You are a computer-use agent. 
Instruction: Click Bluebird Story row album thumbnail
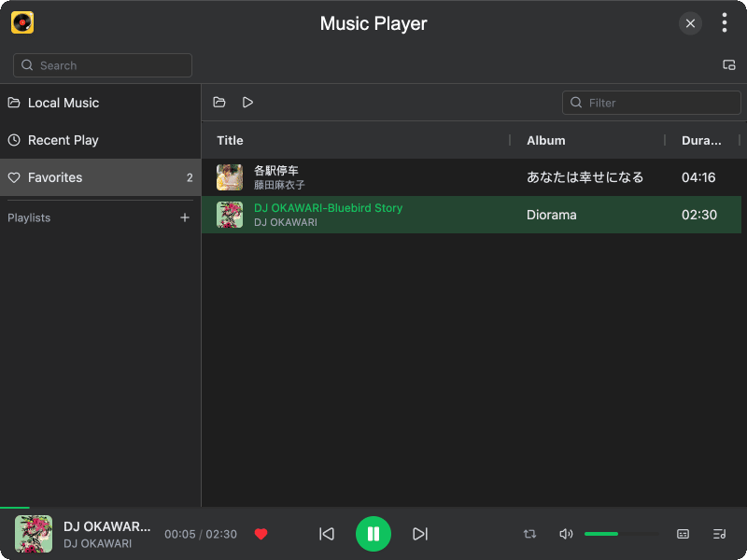point(230,215)
